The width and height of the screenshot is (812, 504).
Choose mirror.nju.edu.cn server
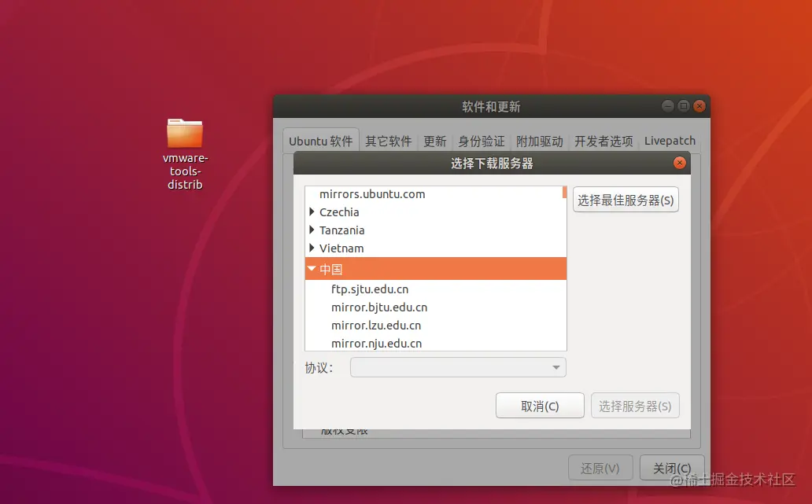[x=376, y=344]
